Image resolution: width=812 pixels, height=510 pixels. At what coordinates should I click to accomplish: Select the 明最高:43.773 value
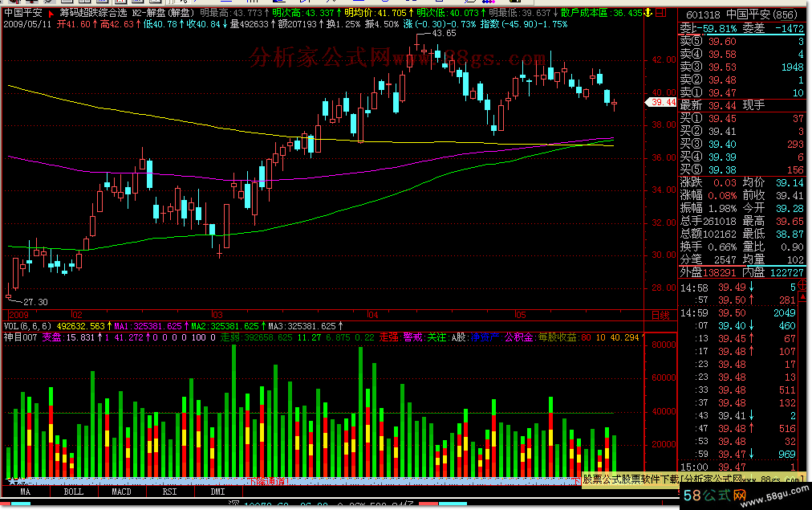[x=234, y=13]
